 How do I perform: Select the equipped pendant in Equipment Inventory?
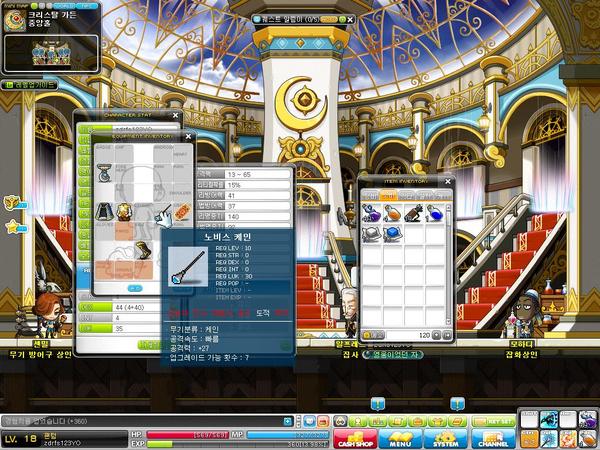(104, 173)
